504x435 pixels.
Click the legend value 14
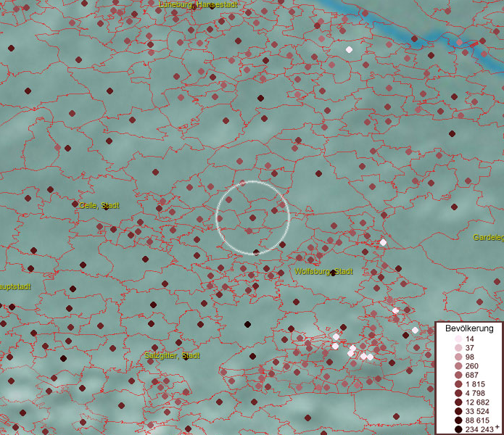(470, 339)
